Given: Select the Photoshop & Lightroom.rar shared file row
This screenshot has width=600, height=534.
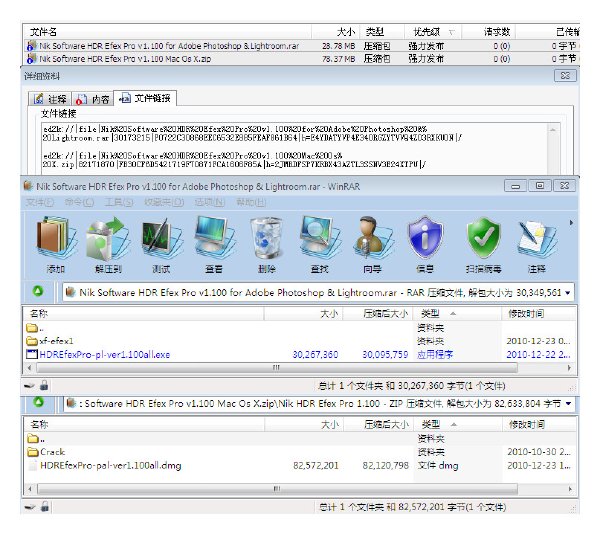Looking at the screenshot, I should pos(301,46).
